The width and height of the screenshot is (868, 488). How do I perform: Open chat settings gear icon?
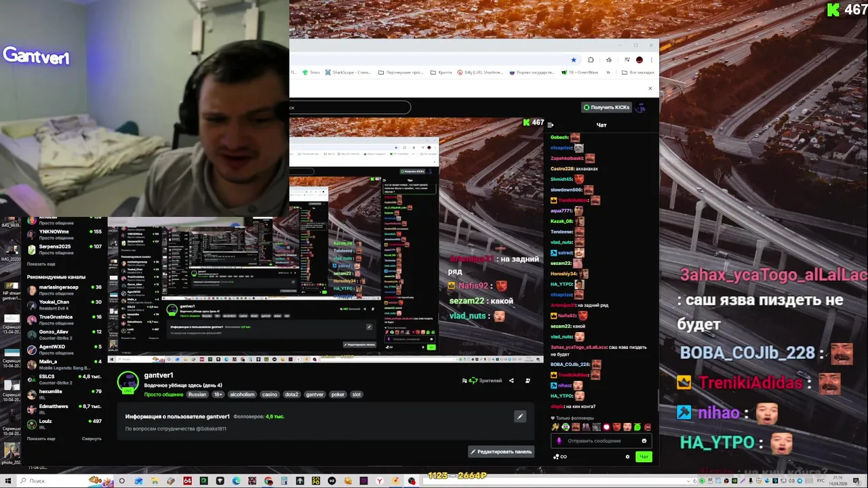[x=627, y=457]
